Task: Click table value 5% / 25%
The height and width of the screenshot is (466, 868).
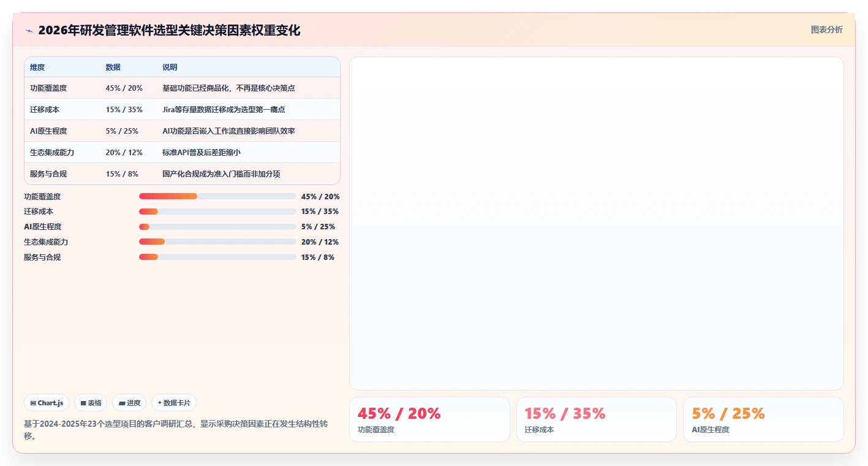Action: [x=122, y=131]
